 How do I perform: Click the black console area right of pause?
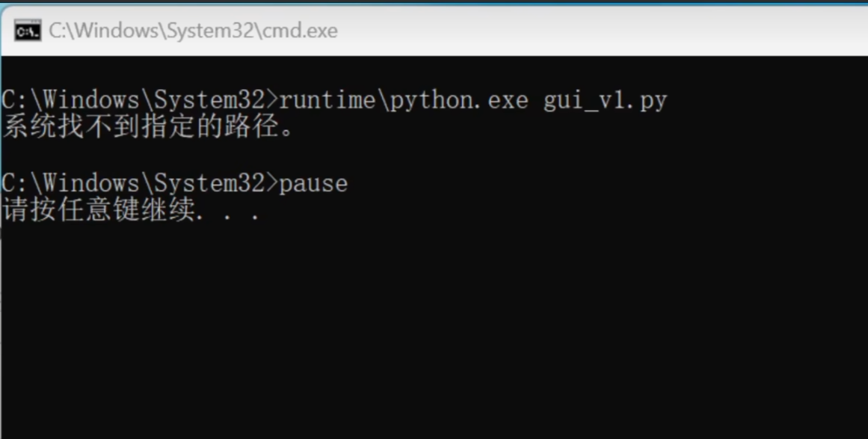[608, 184]
